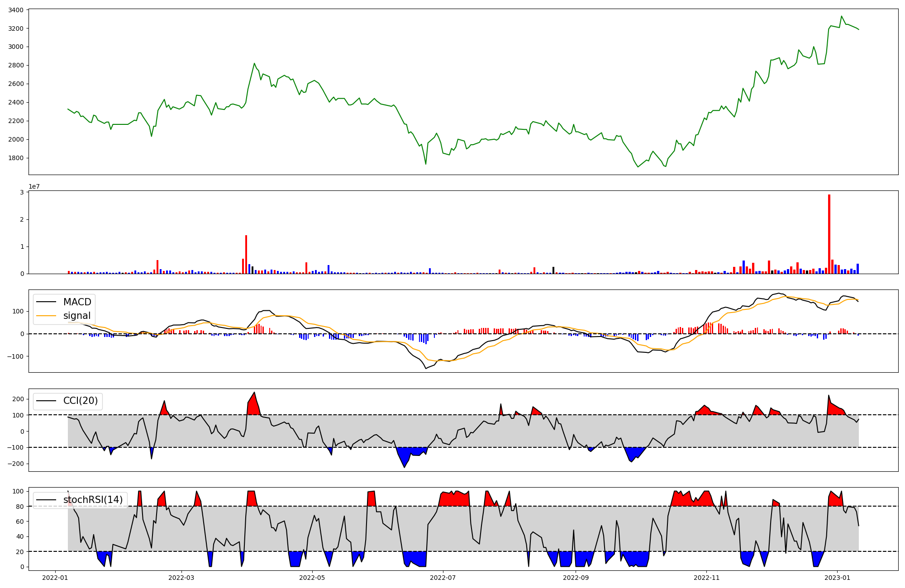This screenshot has height=588, width=905.
Task: Click the 1800 price axis tick label
Action: (16, 158)
